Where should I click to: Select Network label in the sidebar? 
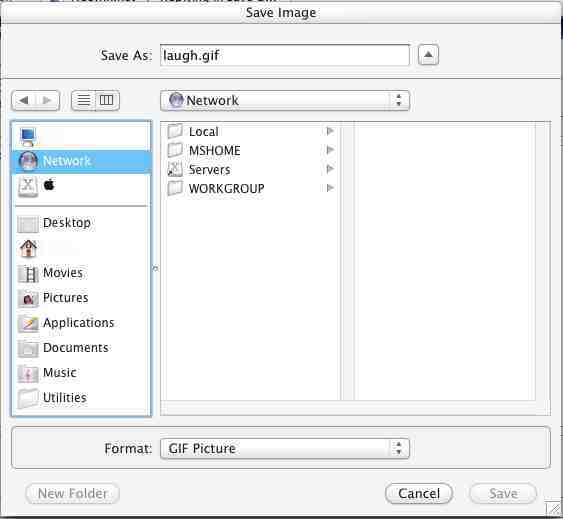[x=67, y=161]
